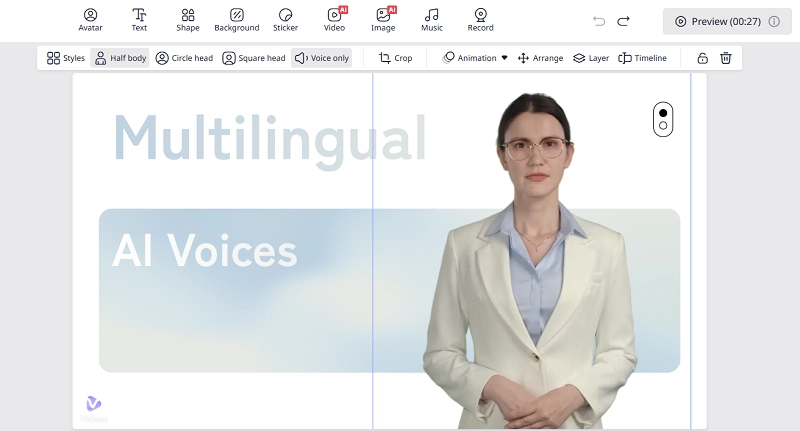800x431 pixels.
Task: Switch avatar to Circle head
Action: (184, 58)
